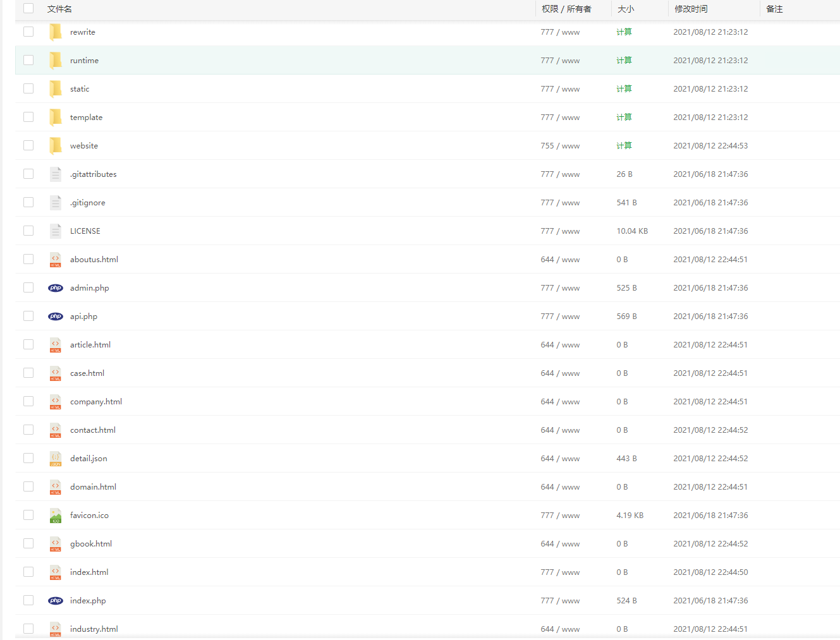Open the website folder name
This screenshot has width=840, height=640.
coord(84,146)
